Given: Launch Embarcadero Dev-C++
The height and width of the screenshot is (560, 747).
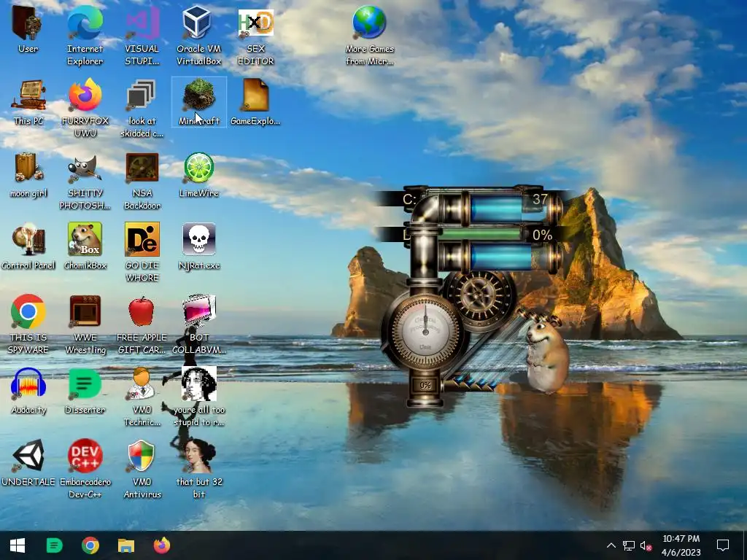Looking at the screenshot, I should pyautogui.click(x=85, y=456).
